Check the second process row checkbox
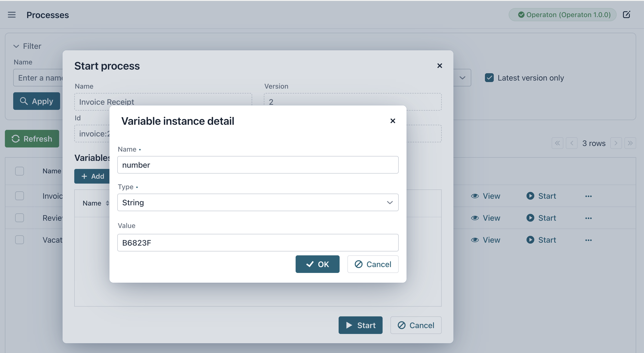Viewport: 644px width, 353px height. point(20,218)
